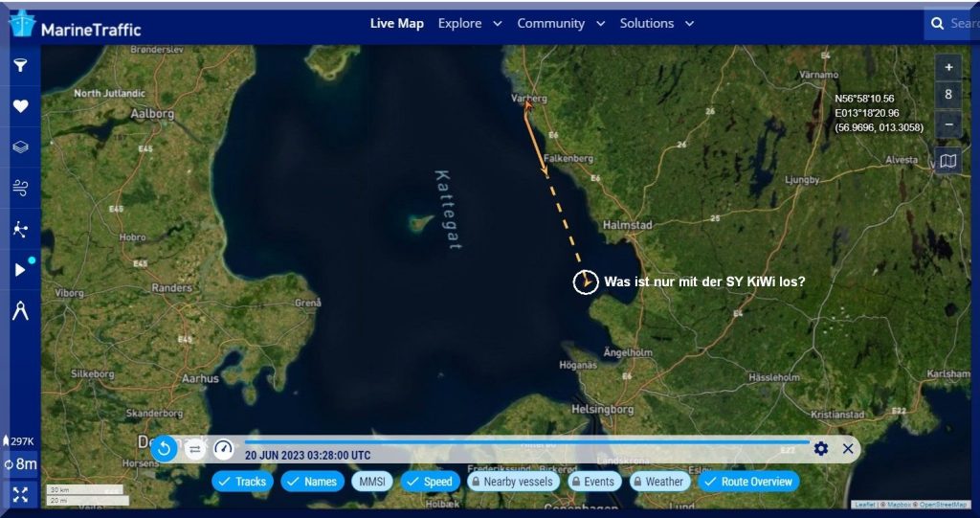Open playback settings gear icon
This screenshot has height=518, width=980.
tap(820, 448)
